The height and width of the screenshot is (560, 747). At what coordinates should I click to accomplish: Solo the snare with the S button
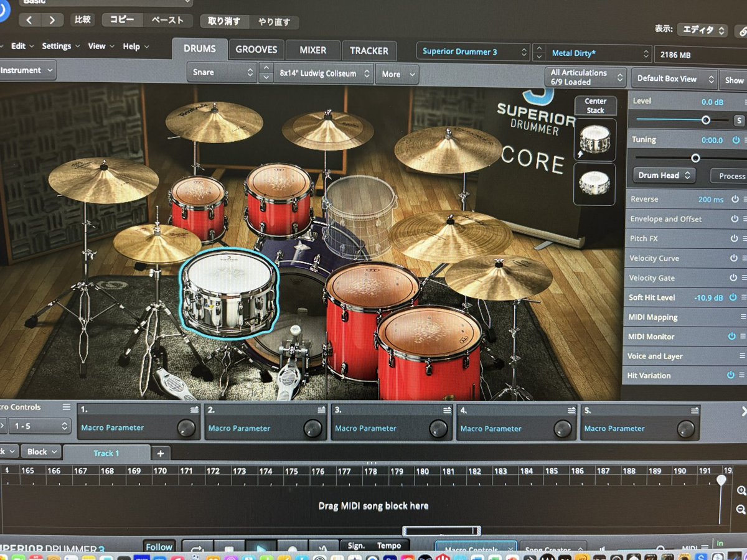tap(739, 121)
